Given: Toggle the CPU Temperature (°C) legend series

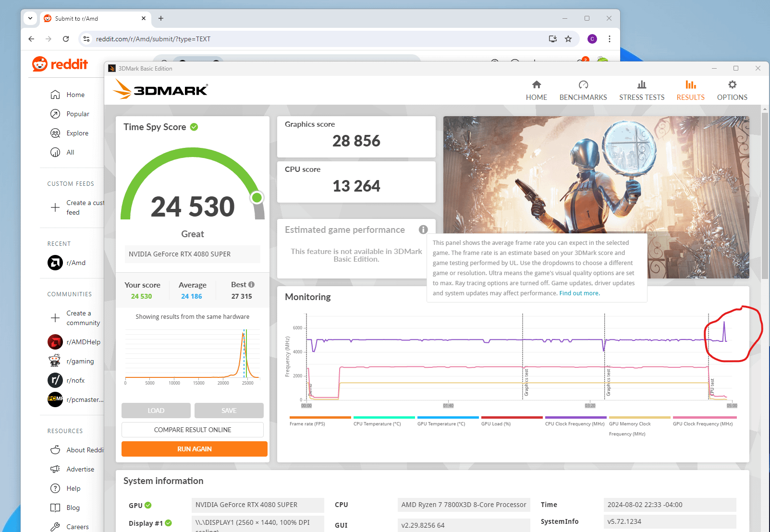Looking at the screenshot, I should (x=384, y=421).
